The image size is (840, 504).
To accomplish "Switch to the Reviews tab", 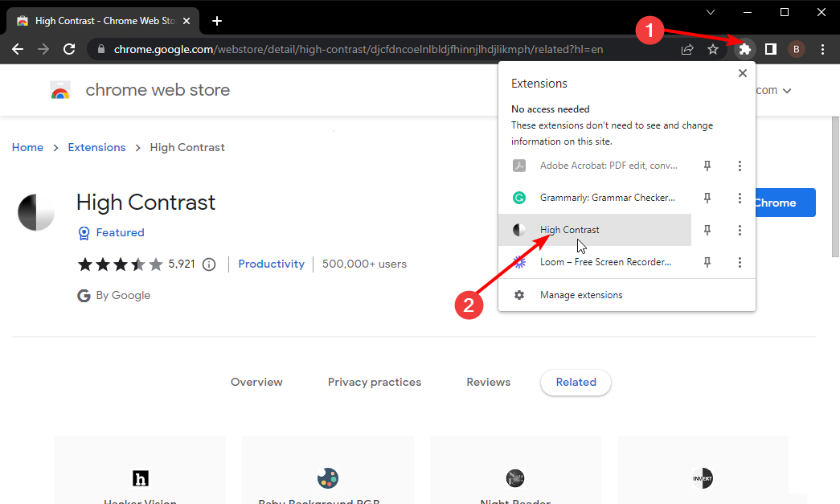I will [x=488, y=382].
